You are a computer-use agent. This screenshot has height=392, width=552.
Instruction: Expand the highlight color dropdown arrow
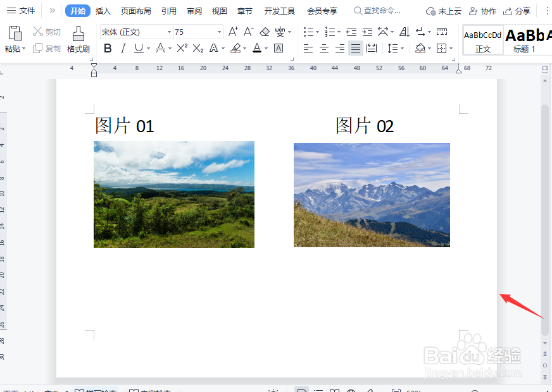[245, 48]
